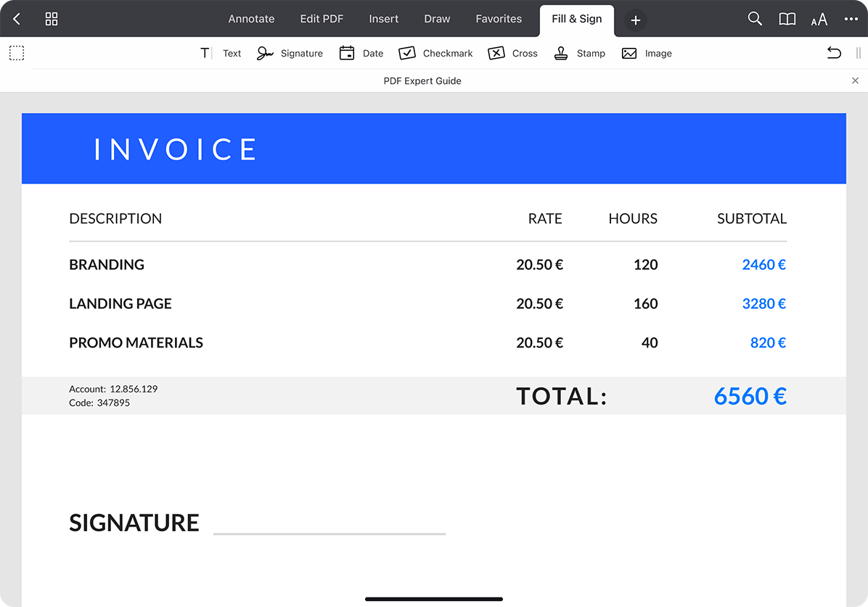
Task: Switch to the Annotate tab
Action: (x=251, y=19)
